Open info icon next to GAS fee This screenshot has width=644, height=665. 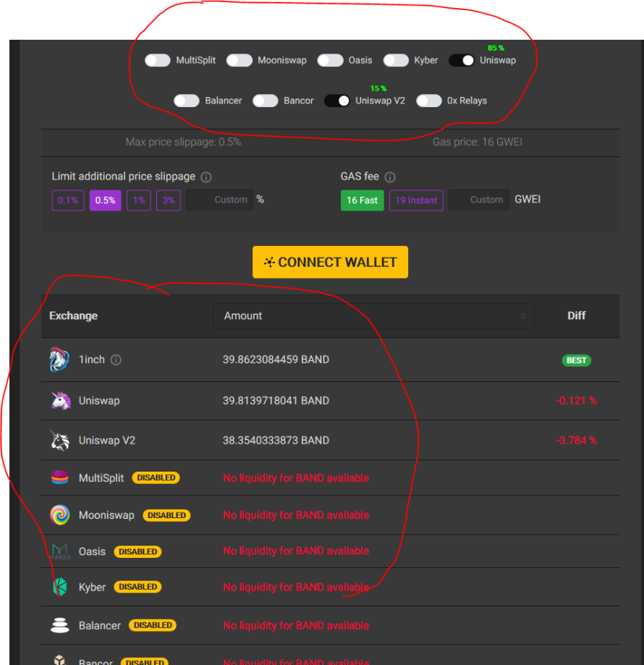point(390,177)
